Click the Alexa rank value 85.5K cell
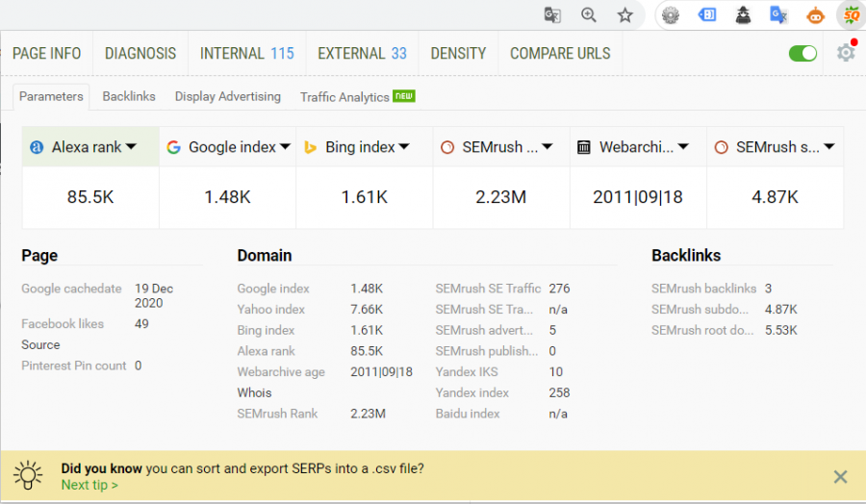866x504 pixels. tap(90, 197)
